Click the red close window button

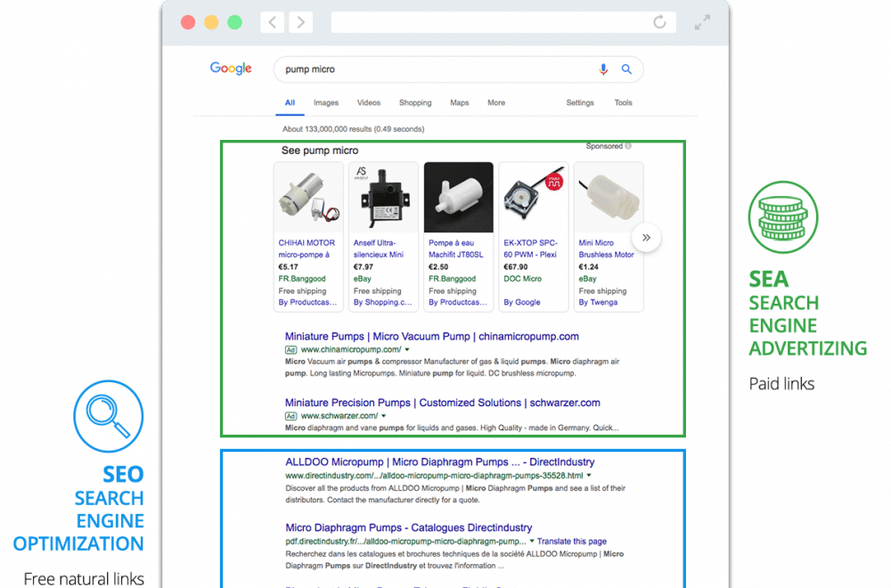(188, 22)
